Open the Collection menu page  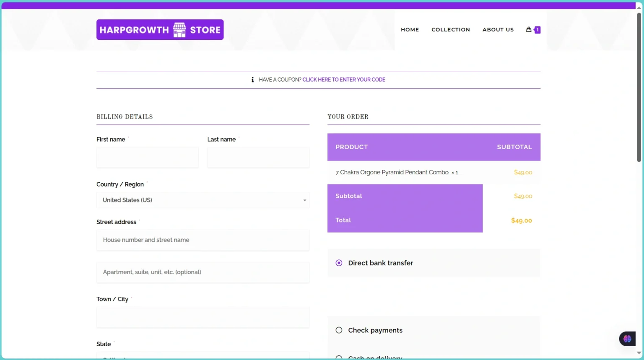coord(451,30)
